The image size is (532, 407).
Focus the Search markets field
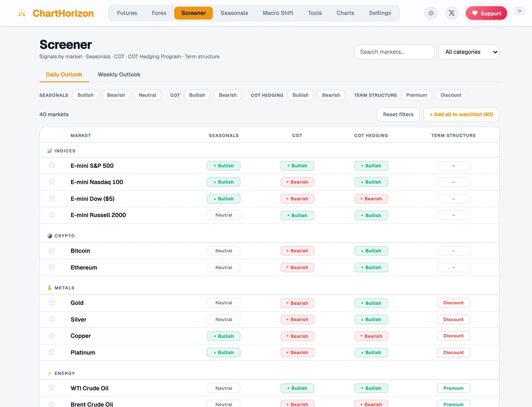pos(395,52)
